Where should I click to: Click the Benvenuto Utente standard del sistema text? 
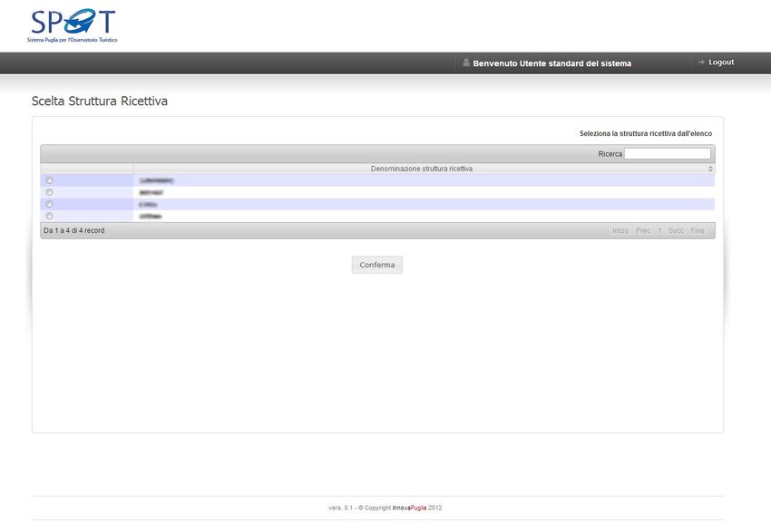click(551, 63)
